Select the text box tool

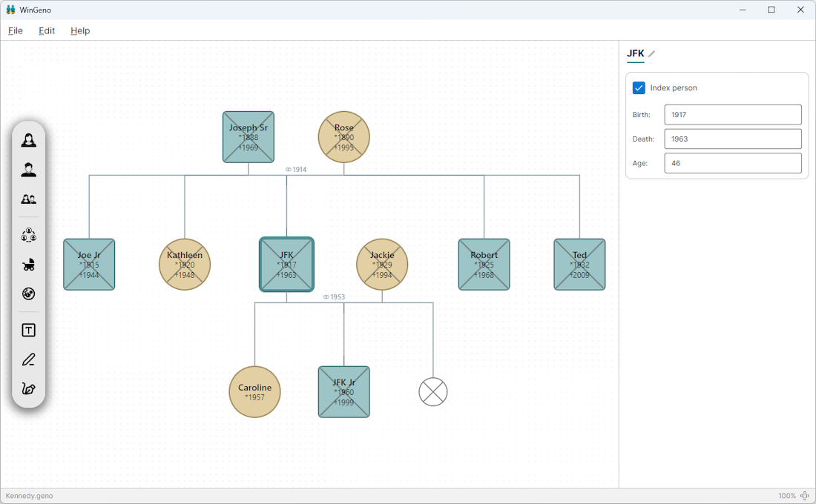coord(29,331)
